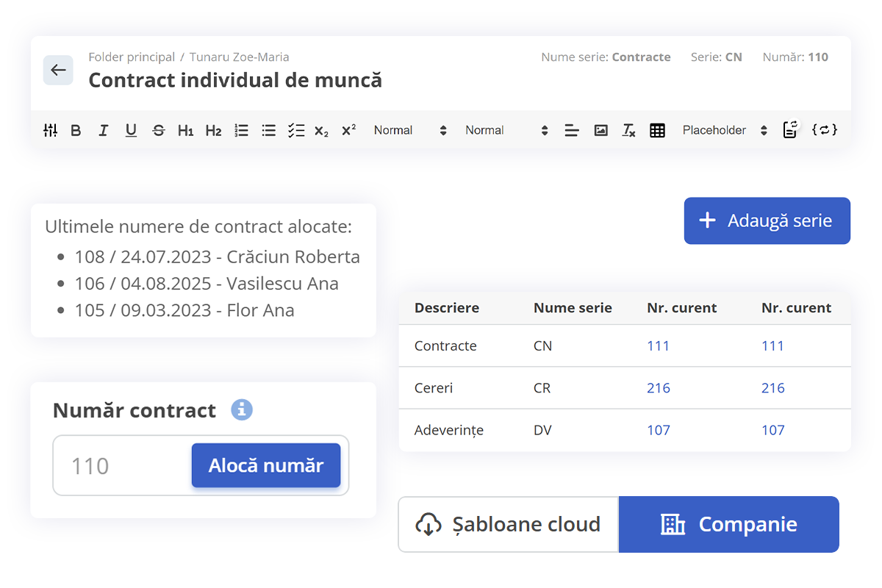
Task: Insert a table into the document
Action: click(657, 131)
